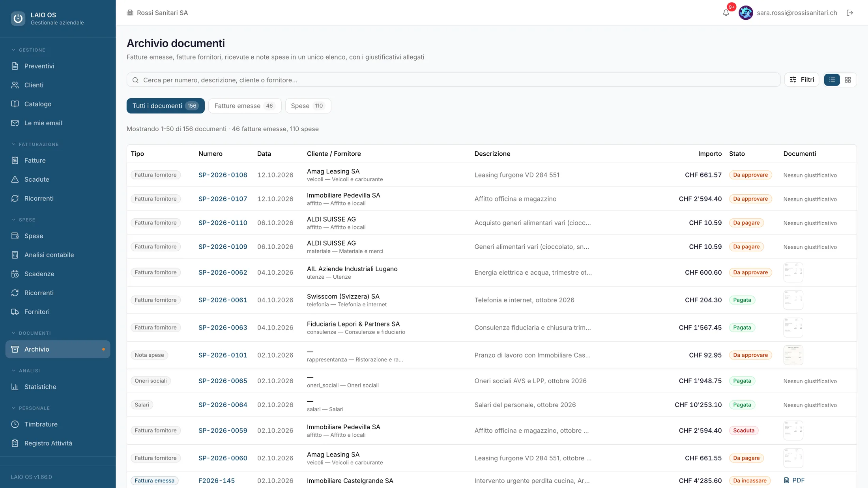The height and width of the screenshot is (488, 868).
Task: Collapse the PERSONALE sidebar section
Action: [30, 408]
